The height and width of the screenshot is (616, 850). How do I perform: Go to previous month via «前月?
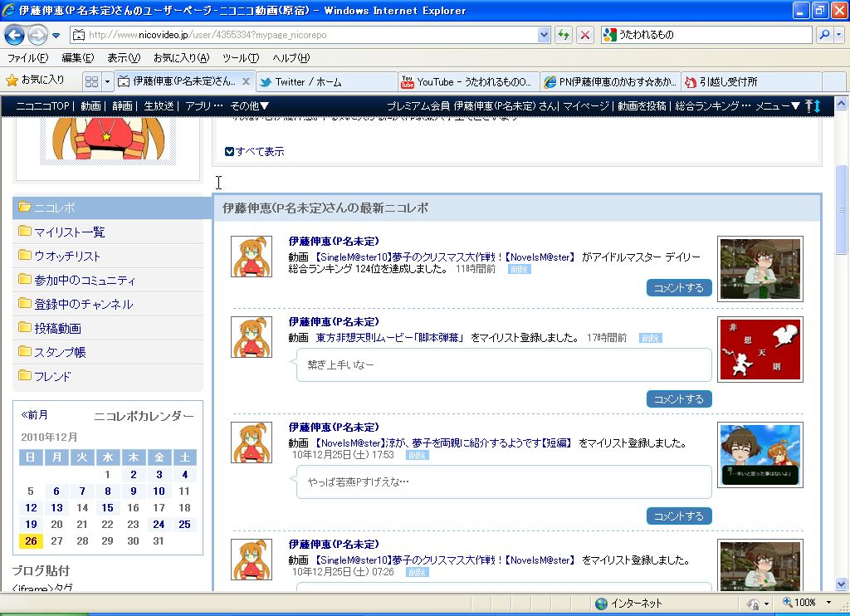(34, 415)
